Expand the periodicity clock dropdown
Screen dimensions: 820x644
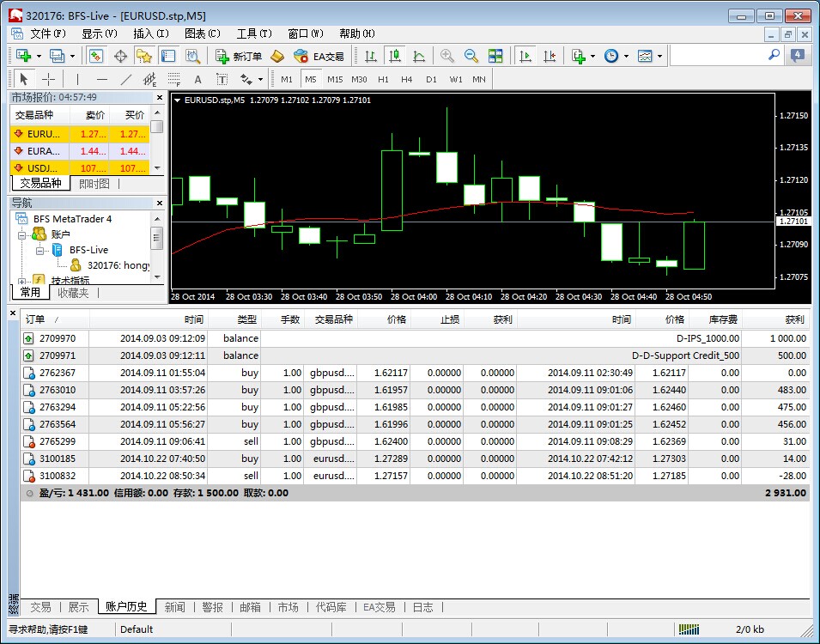coord(626,56)
